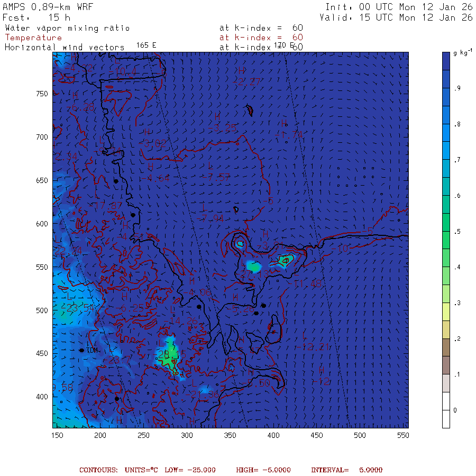Click the "INTERVAL= 5.0000" footer text

[x=346, y=470]
